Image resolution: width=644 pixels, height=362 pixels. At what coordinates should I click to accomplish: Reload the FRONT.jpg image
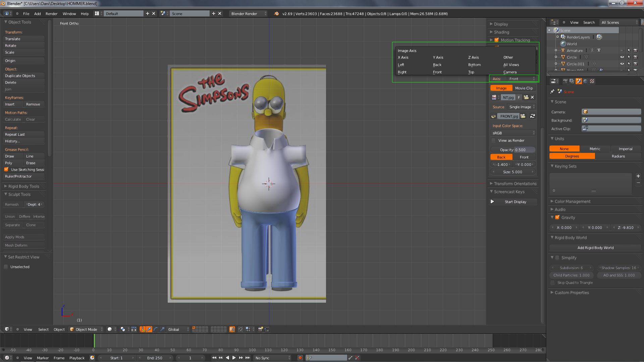point(532,116)
